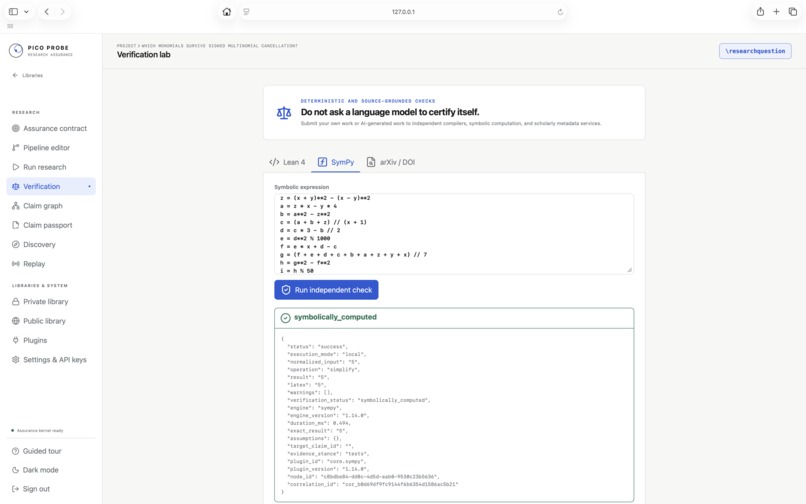Click the \researchquestion button
This screenshot has height=504, width=806.
tap(755, 51)
